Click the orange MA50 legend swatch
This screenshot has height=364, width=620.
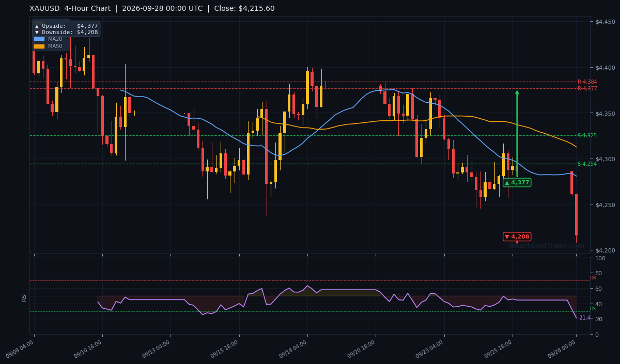39,46
